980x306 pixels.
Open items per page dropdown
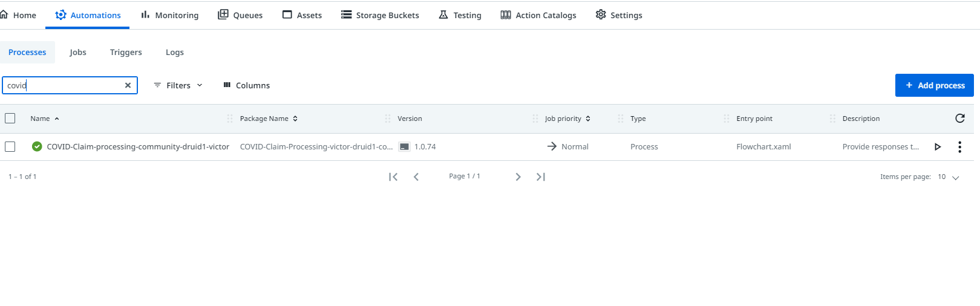[x=949, y=177]
